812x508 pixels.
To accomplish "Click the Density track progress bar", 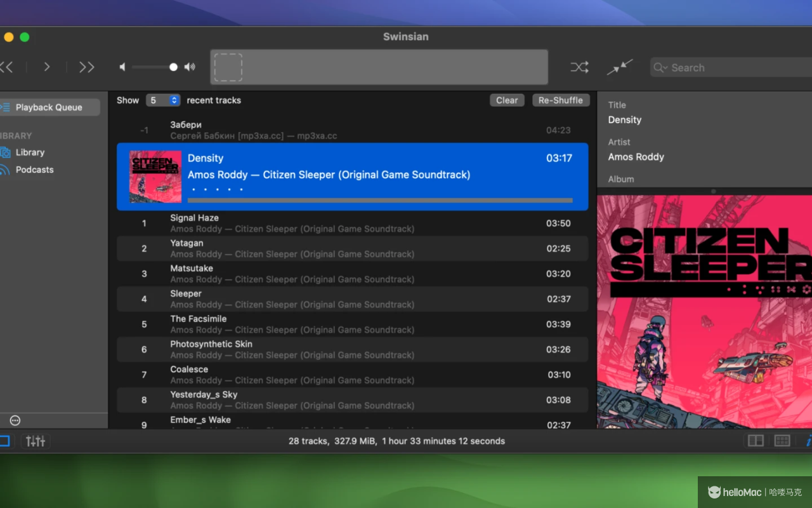I will click(x=380, y=200).
